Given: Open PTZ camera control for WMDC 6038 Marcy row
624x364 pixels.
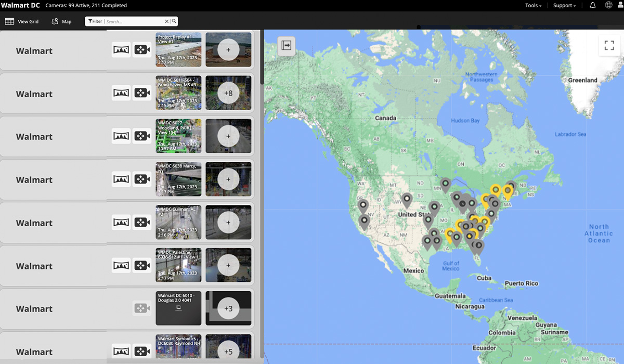Looking at the screenshot, I should click(x=141, y=179).
